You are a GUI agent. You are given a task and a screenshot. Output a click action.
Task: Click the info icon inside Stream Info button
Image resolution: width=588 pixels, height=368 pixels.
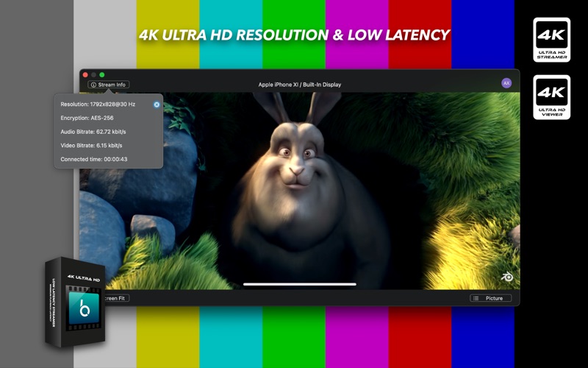(x=93, y=85)
